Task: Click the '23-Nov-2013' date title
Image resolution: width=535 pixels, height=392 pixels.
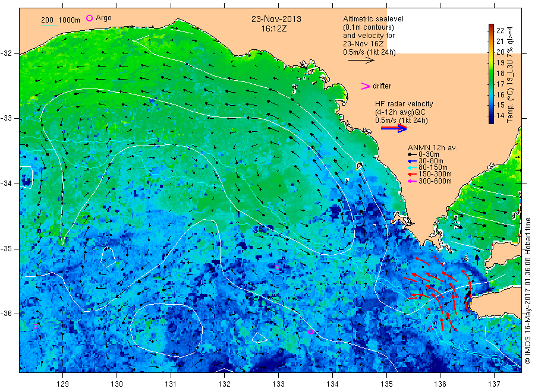Action: click(276, 19)
